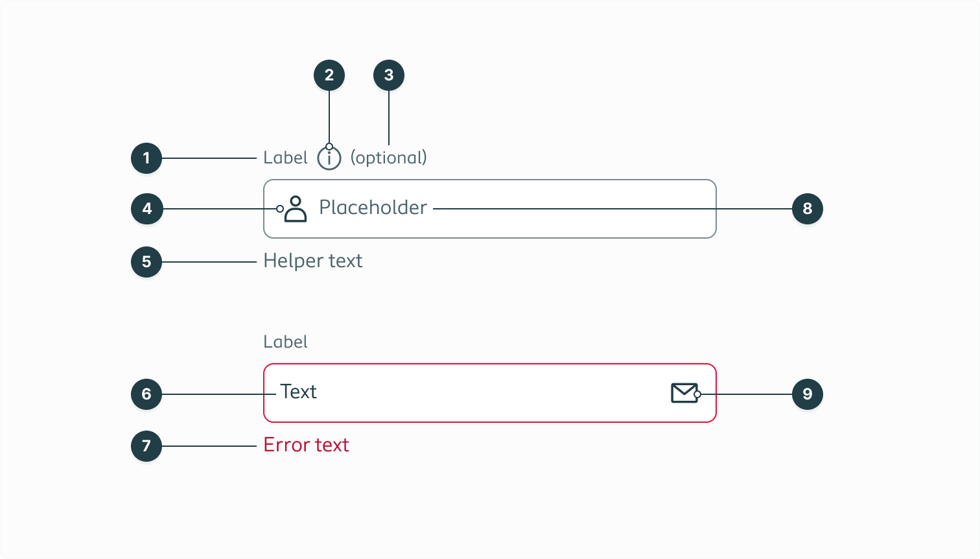
Task: Click the '(optional)' label text
Action: 389,157
